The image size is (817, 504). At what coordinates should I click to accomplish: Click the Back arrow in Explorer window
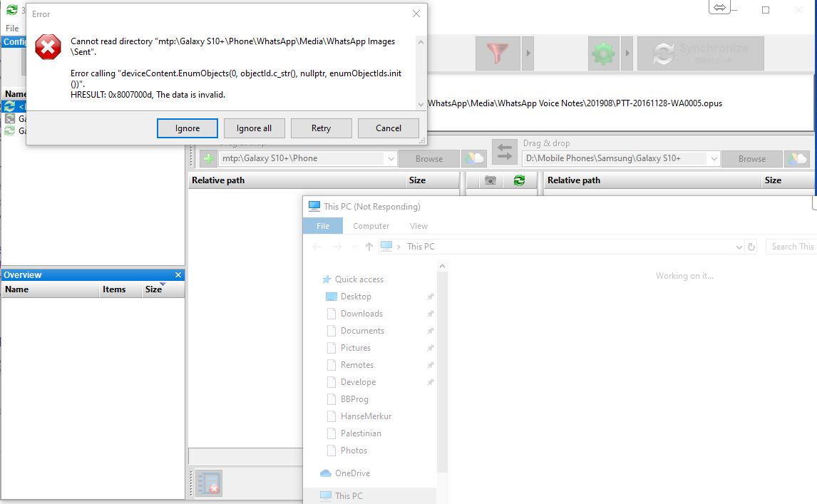[x=317, y=247]
